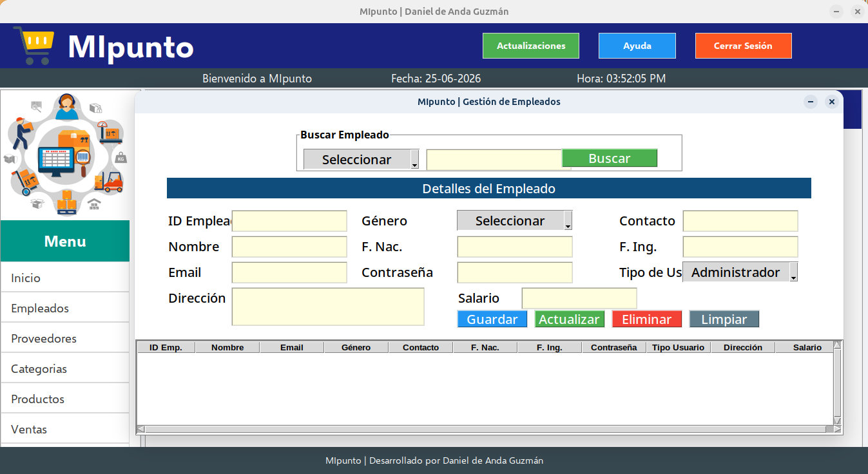Click Cerrar Sesión button
The width and height of the screenshot is (868, 474).
pyautogui.click(x=744, y=46)
